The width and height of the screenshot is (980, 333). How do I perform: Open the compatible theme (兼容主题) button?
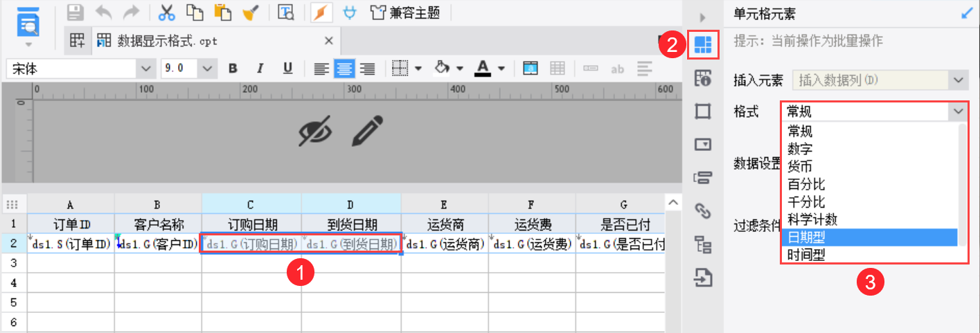[406, 12]
